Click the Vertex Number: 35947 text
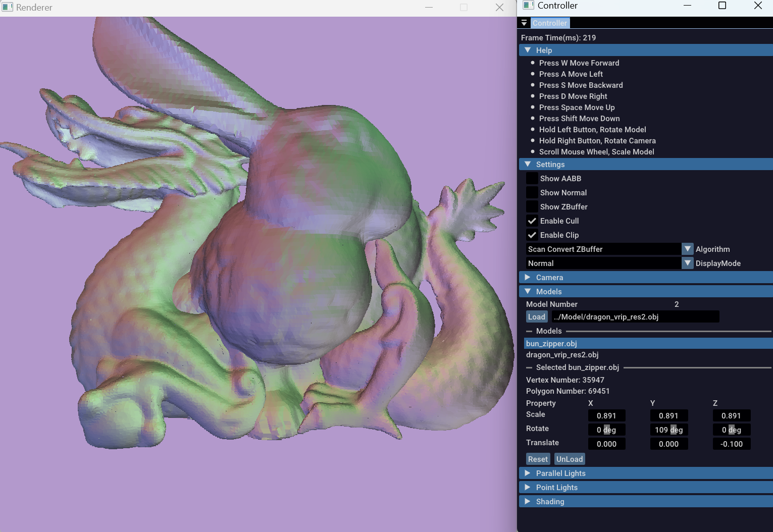773x532 pixels. [565, 380]
